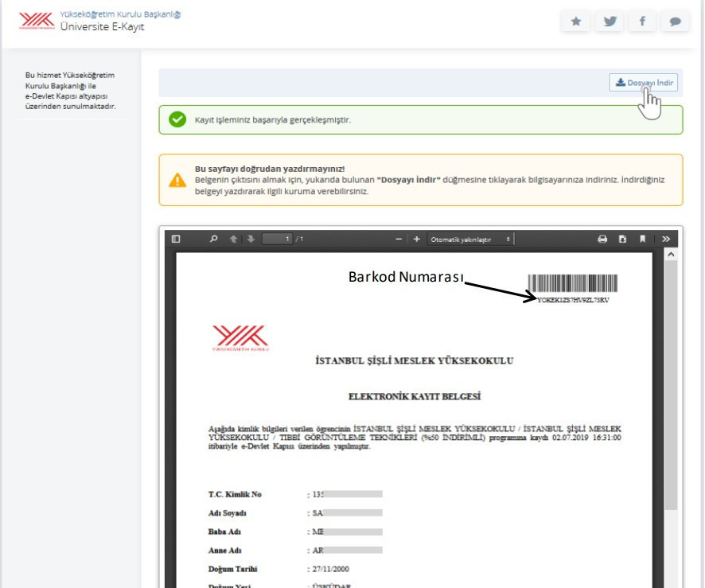Click the YÖK logo in page header
Screen dimensions: 705x588
36,21
